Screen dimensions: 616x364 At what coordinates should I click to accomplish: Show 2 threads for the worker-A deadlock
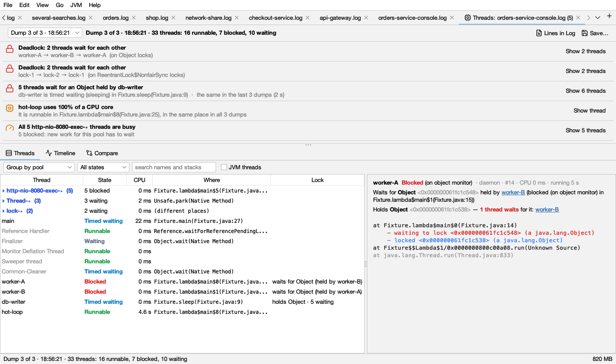pos(586,51)
